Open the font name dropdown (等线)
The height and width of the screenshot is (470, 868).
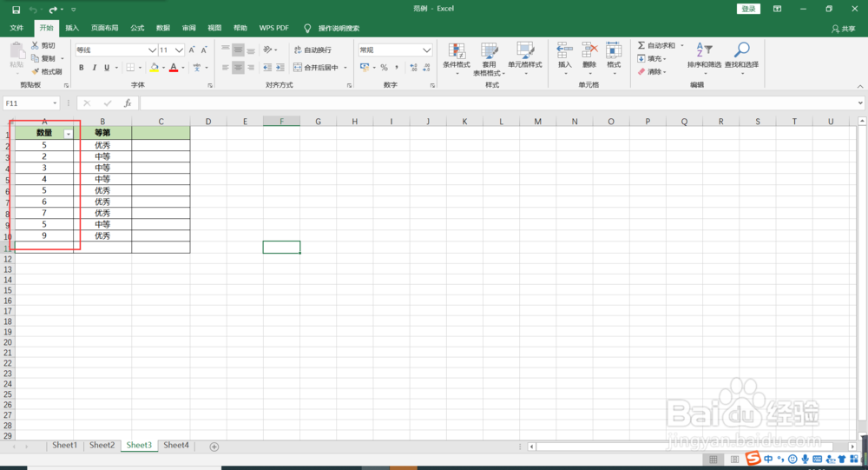click(x=152, y=50)
